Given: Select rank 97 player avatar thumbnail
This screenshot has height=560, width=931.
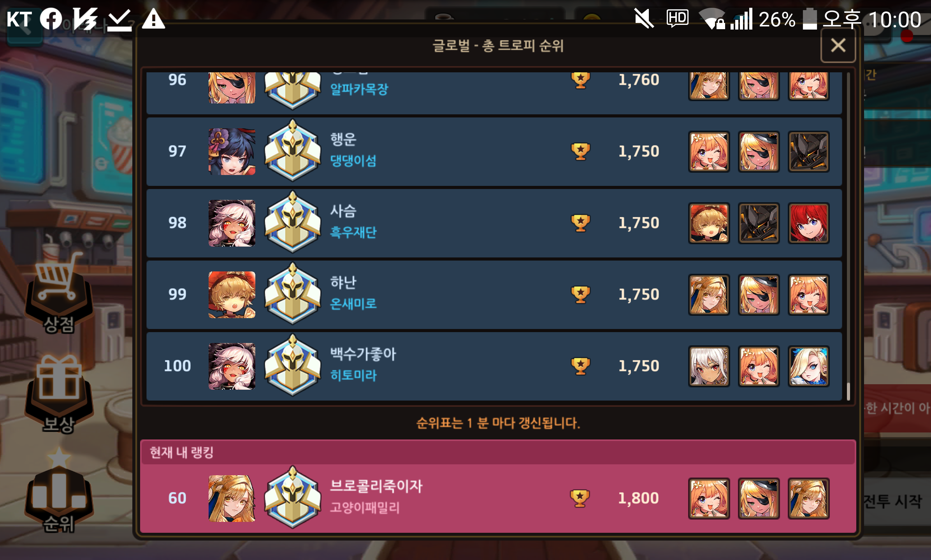Looking at the screenshot, I should pos(232,152).
